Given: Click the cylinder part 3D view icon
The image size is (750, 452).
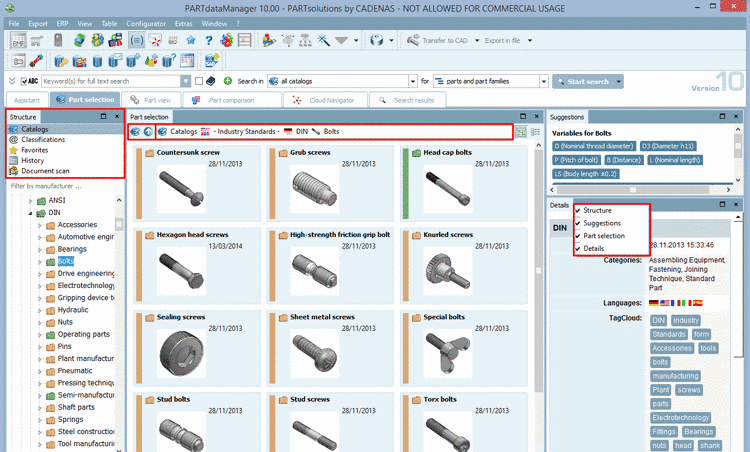Looking at the screenshot, I should [377, 41].
